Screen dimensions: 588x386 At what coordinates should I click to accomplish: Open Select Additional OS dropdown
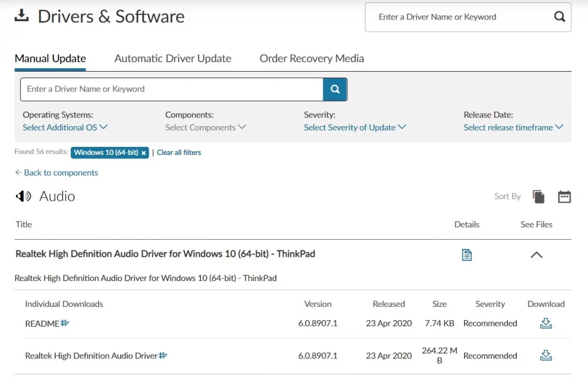point(65,128)
